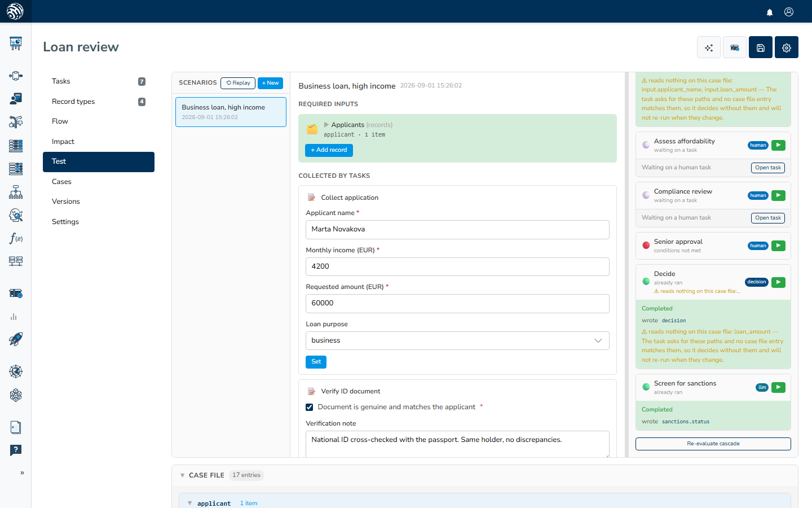Open the function f(x) sidebar icon

(16, 238)
